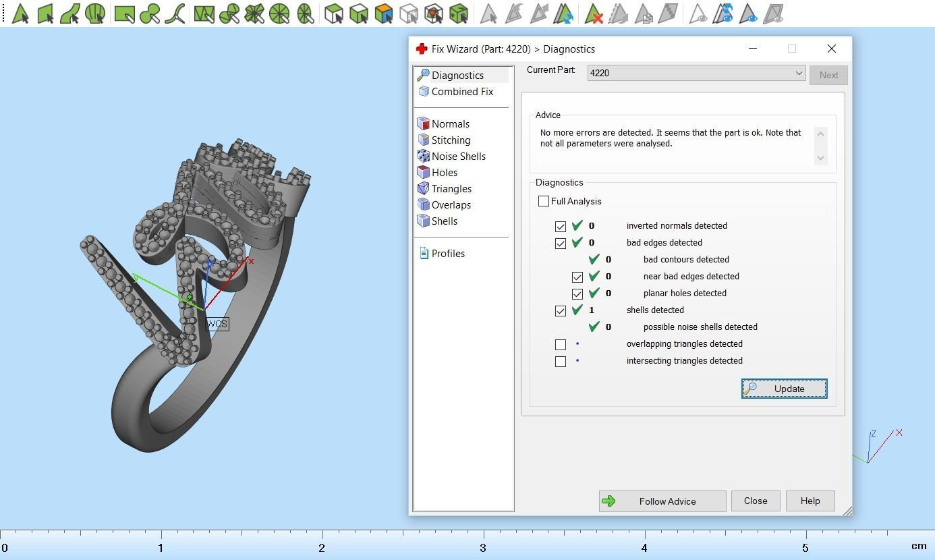Pick the starburst mesh marking tool

point(254,13)
